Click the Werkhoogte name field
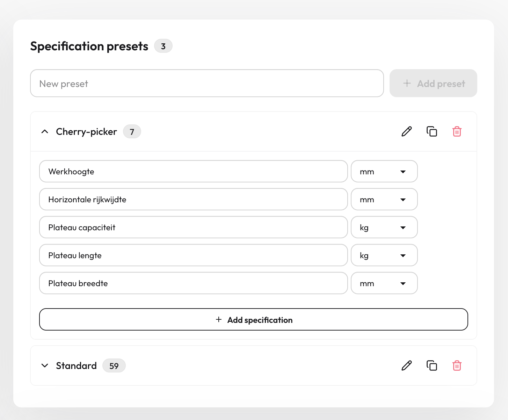Screen dimensions: 508x420 tap(193, 172)
